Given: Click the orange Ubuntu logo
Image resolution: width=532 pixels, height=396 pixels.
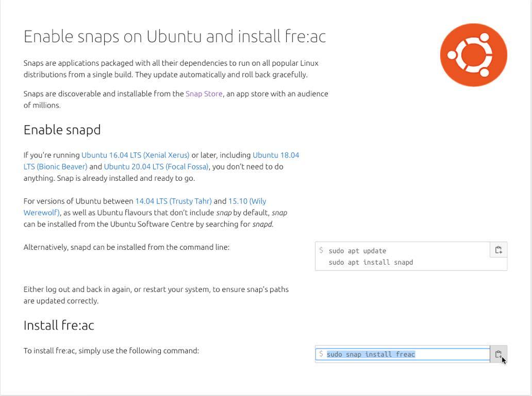Looking at the screenshot, I should 473,55.
